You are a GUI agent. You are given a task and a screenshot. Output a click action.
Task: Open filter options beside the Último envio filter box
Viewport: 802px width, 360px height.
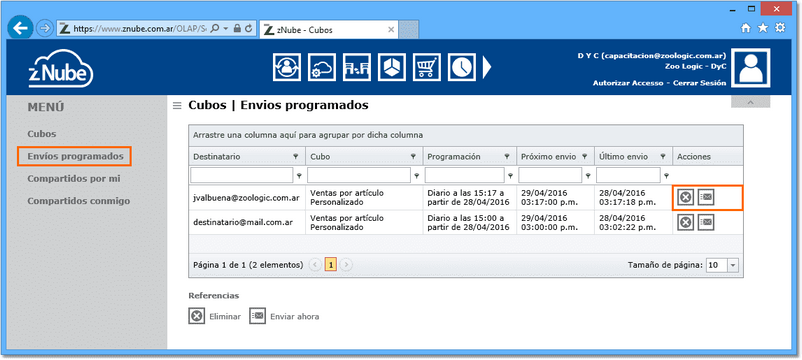(666, 175)
